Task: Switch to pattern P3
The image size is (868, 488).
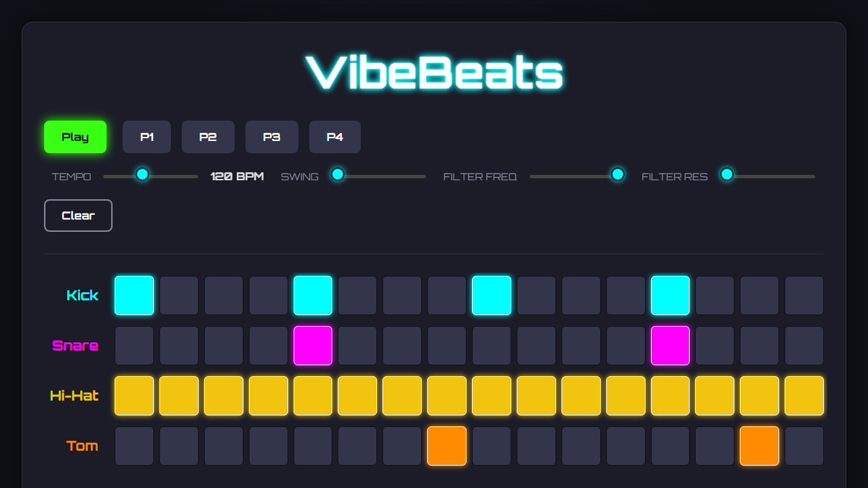Action: pyautogui.click(x=271, y=136)
